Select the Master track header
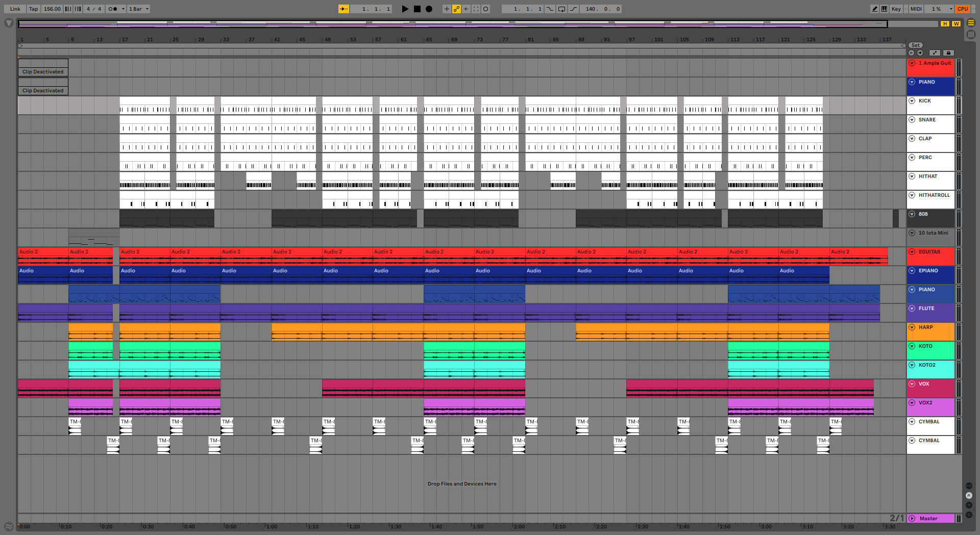This screenshot has height=535, width=980. pyautogui.click(x=930, y=518)
